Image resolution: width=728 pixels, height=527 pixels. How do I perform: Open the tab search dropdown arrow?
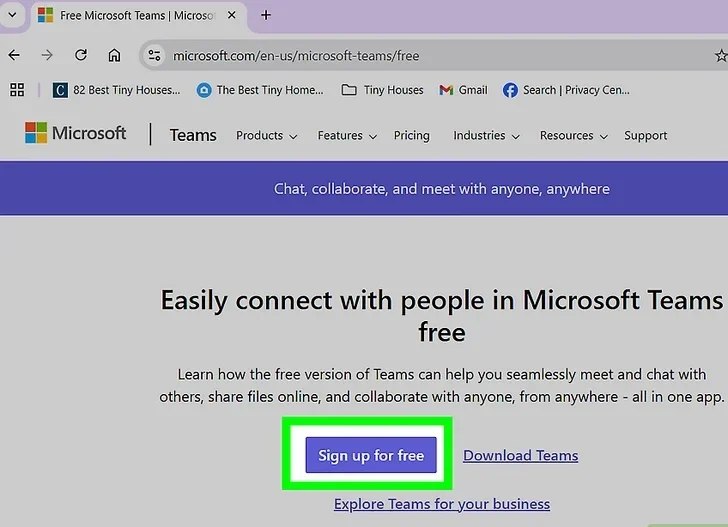[x=13, y=15]
